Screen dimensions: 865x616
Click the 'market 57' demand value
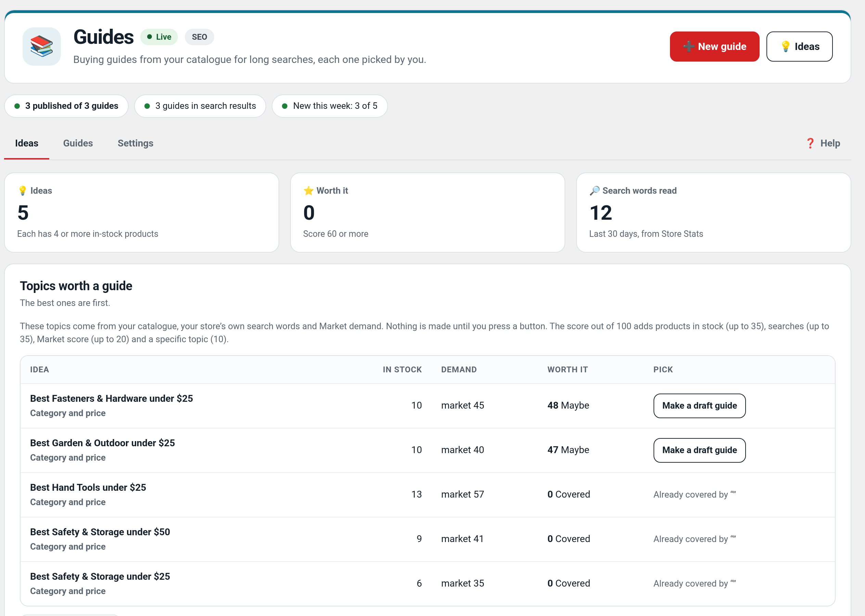click(x=463, y=494)
